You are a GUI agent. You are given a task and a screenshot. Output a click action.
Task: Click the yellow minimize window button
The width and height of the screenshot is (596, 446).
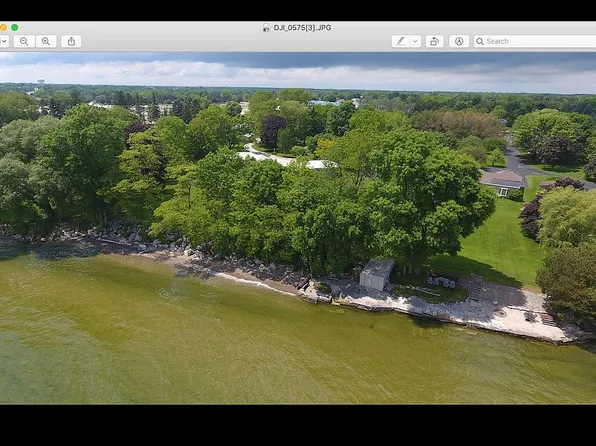pos(3,27)
